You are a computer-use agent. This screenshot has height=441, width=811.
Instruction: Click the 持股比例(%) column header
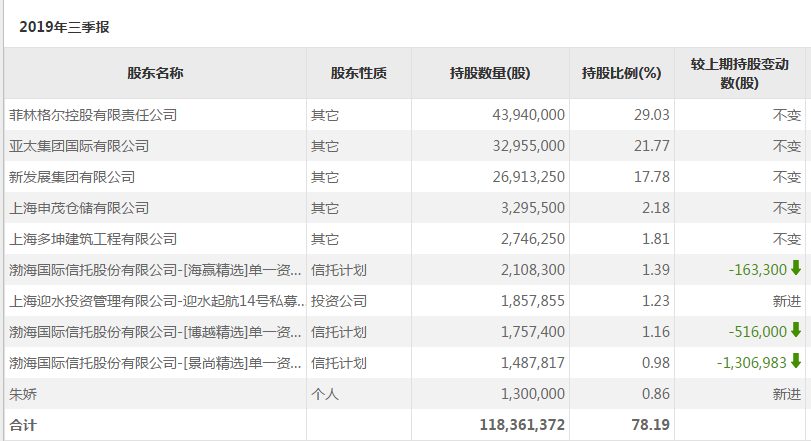[622, 73]
